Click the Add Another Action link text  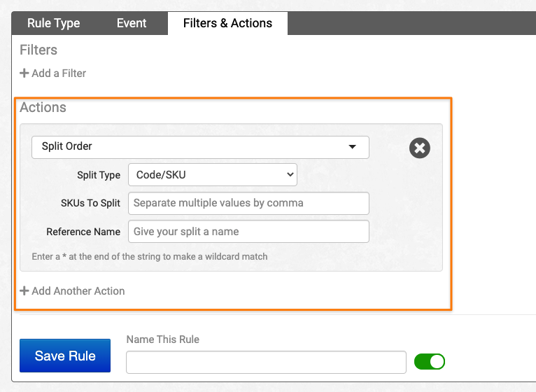(x=78, y=291)
